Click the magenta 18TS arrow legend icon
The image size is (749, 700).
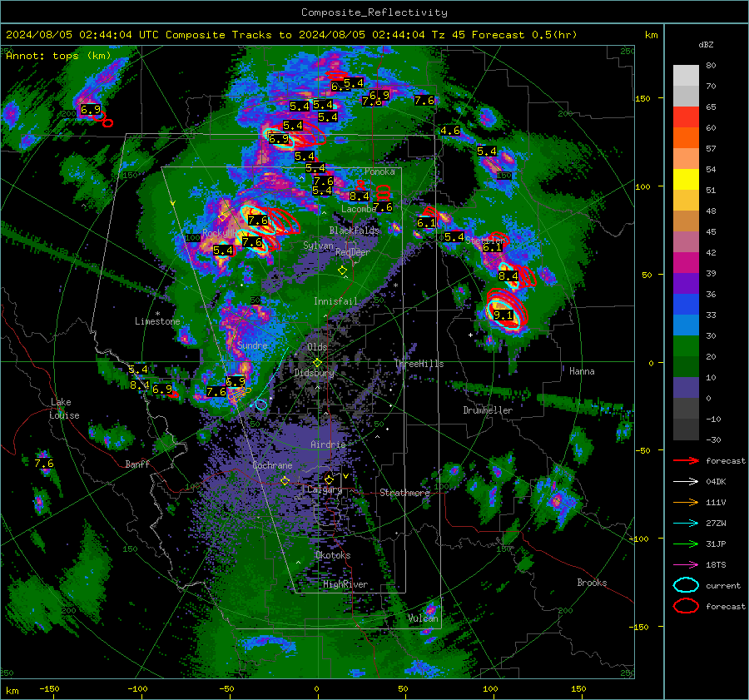coord(686,565)
